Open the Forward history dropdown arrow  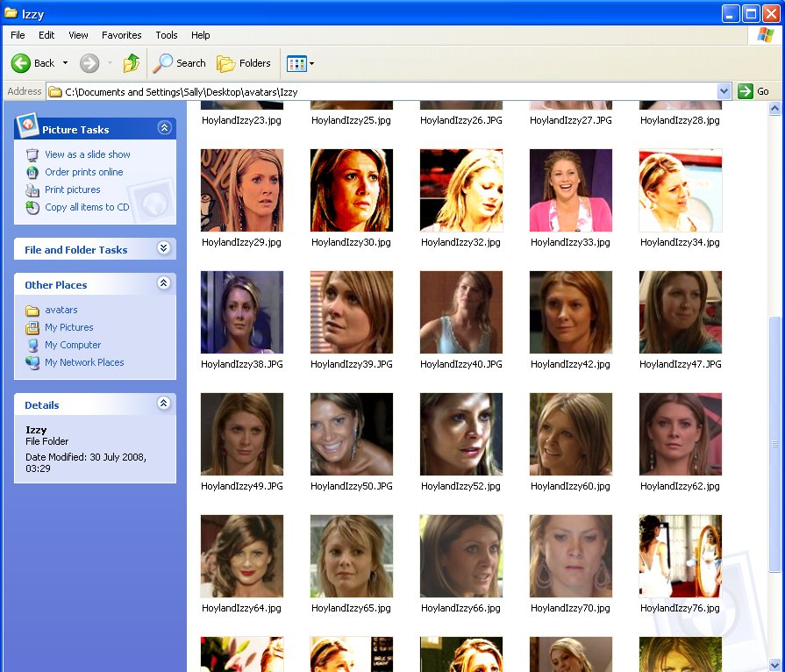pyautogui.click(x=110, y=63)
